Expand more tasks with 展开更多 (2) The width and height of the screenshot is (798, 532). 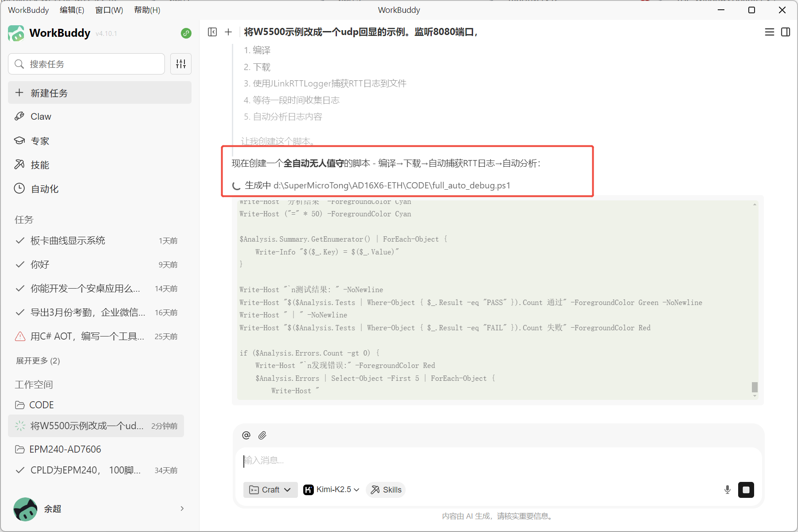[x=38, y=360]
